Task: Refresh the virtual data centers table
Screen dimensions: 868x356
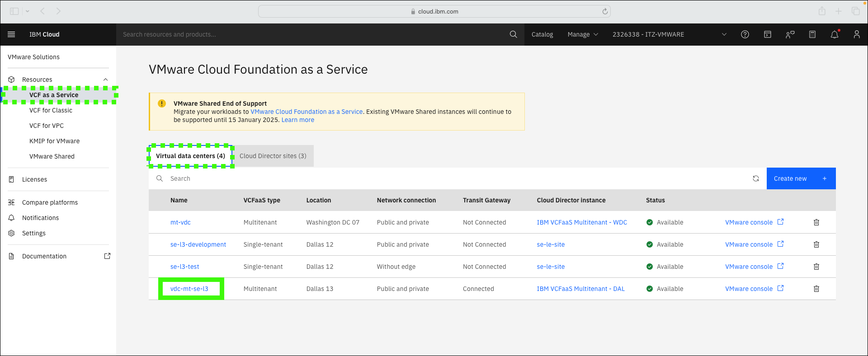Action: [756, 178]
